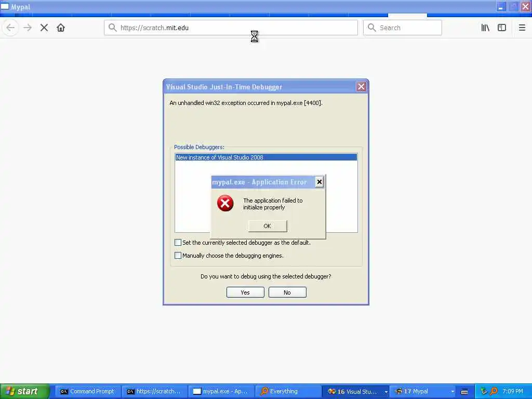Click into the Search field
Viewport: 532px width, 399px height.
click(x=403, y=28)
